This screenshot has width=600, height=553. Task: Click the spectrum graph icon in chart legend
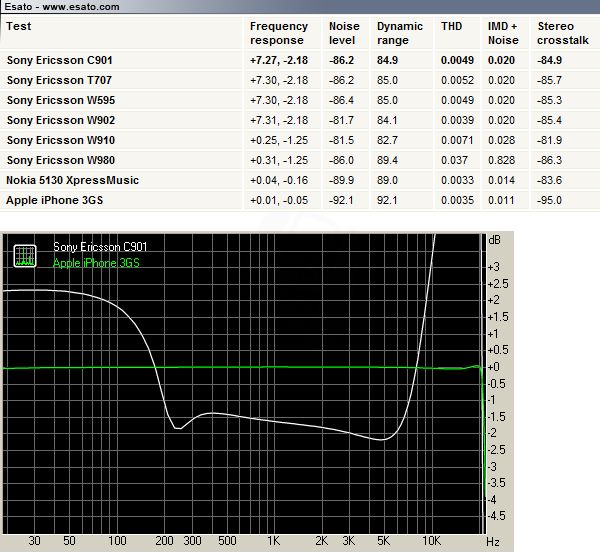pyautogui.click(x=25, y=256)
